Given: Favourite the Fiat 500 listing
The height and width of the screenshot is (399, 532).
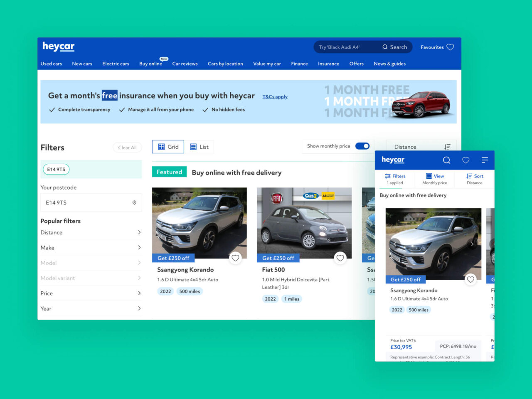Looking at the screenshot, I should pos(340,258).
